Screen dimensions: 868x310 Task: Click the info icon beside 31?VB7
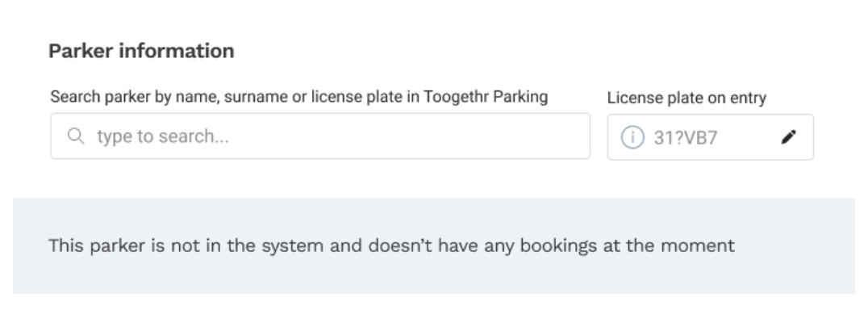point(632,136)
